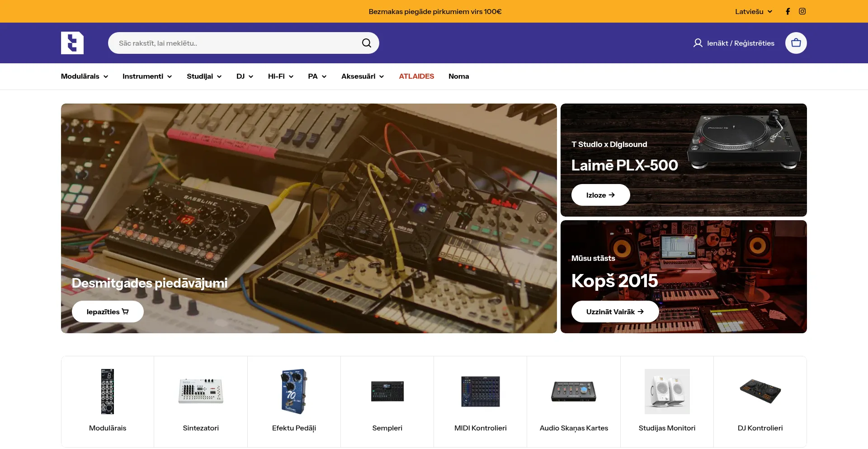
Task: Open the Noma menu item
Action: 458,76
